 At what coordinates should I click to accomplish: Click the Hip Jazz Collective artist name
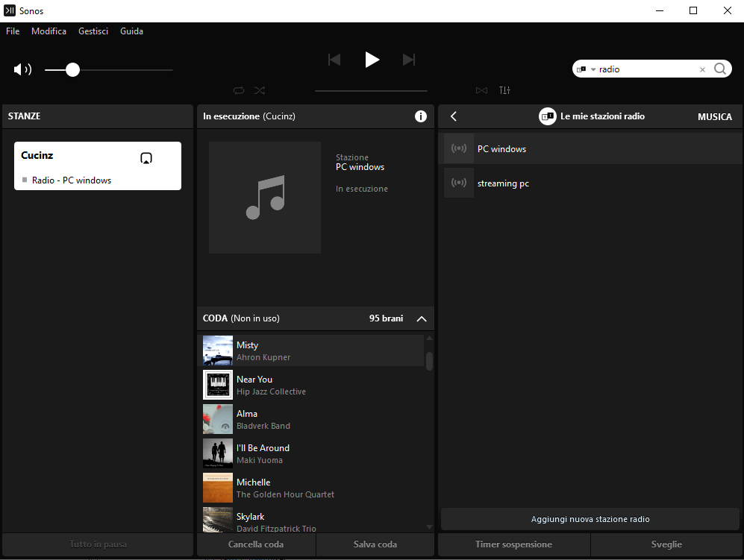[x=272, y=391]
